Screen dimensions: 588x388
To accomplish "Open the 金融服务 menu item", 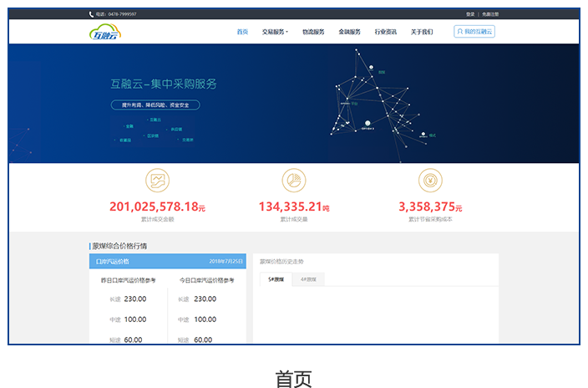I will (349, 32).
